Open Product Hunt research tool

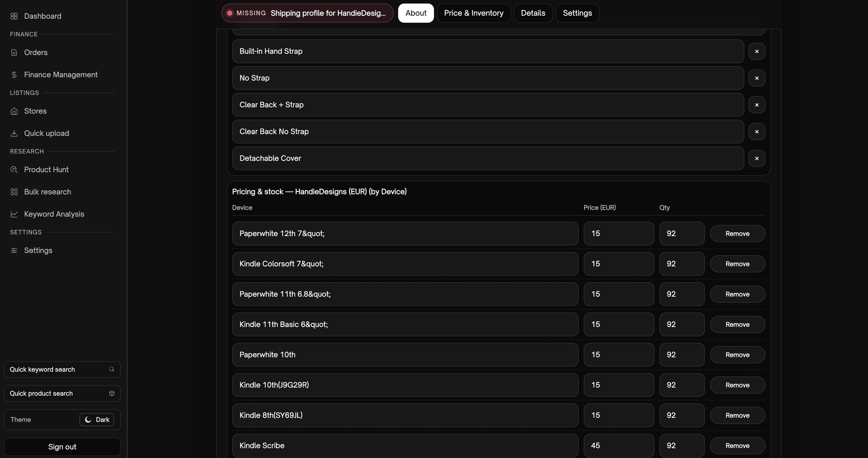(x=46, y=169)
